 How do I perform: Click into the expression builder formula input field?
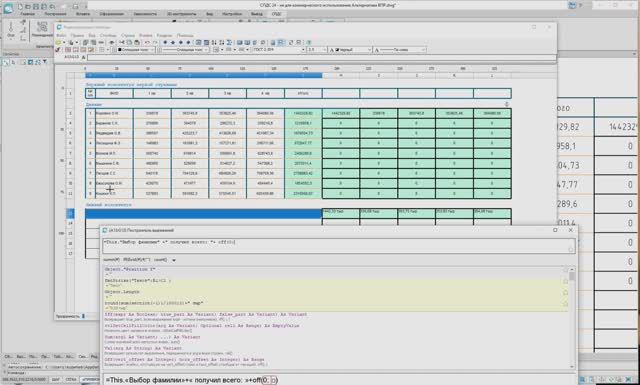[x=338, y=246]
